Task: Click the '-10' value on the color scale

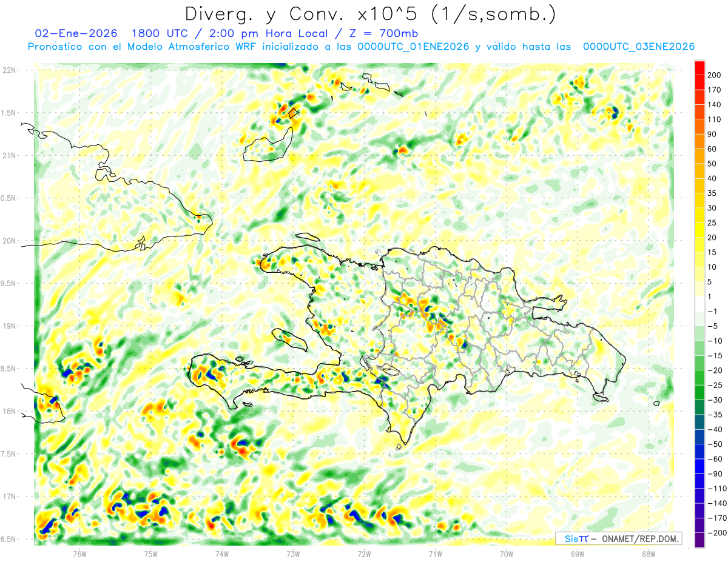Action: (715, 341)
